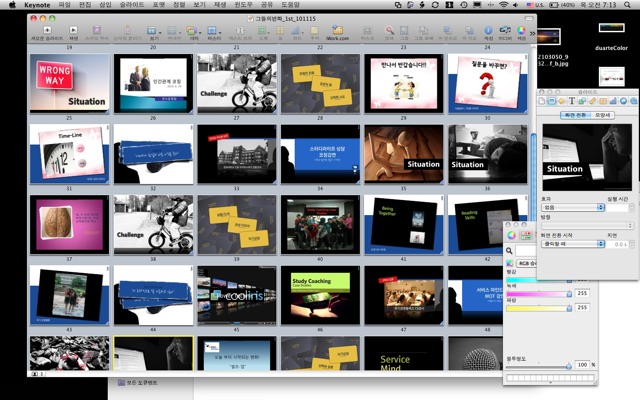Switch to the Appearance tab in Slide inspector
The width and height of the screenshot is (640, 400).
tap(602, 115)
